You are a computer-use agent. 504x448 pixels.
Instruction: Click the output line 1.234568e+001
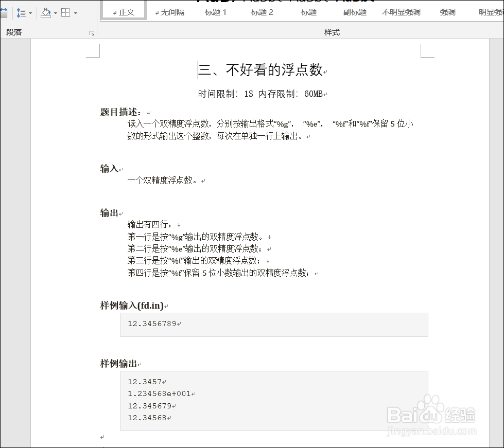click(x=159, y=393)
